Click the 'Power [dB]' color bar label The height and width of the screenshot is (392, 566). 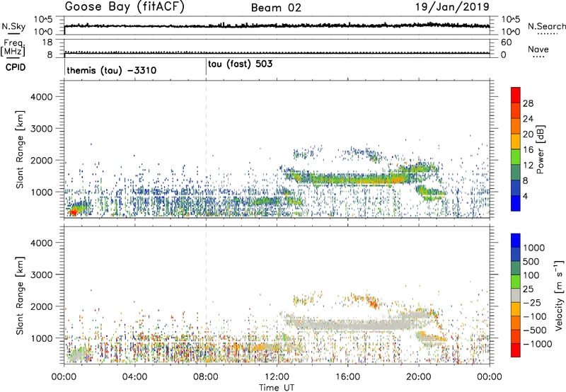[x=540, y=149]
